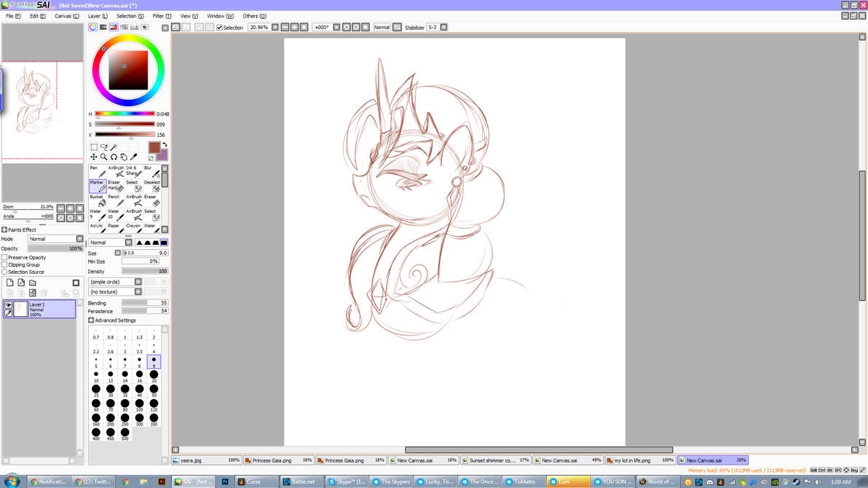The image size is (868, 488).
Task: Open the layer Mode dropdown
Action: click(55, 239)
